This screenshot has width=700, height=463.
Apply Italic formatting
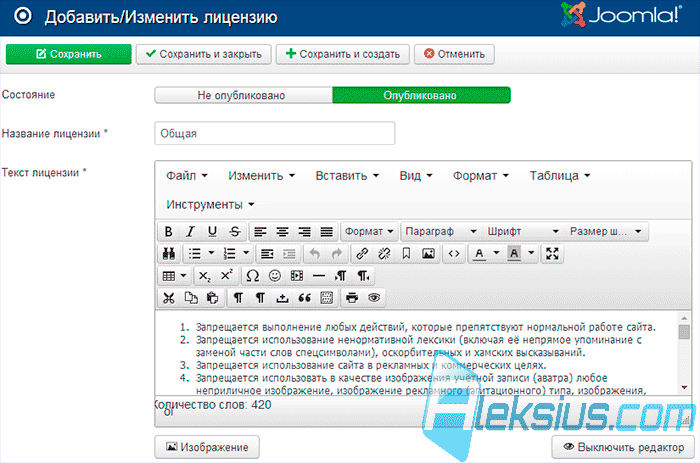pos(190,231)
